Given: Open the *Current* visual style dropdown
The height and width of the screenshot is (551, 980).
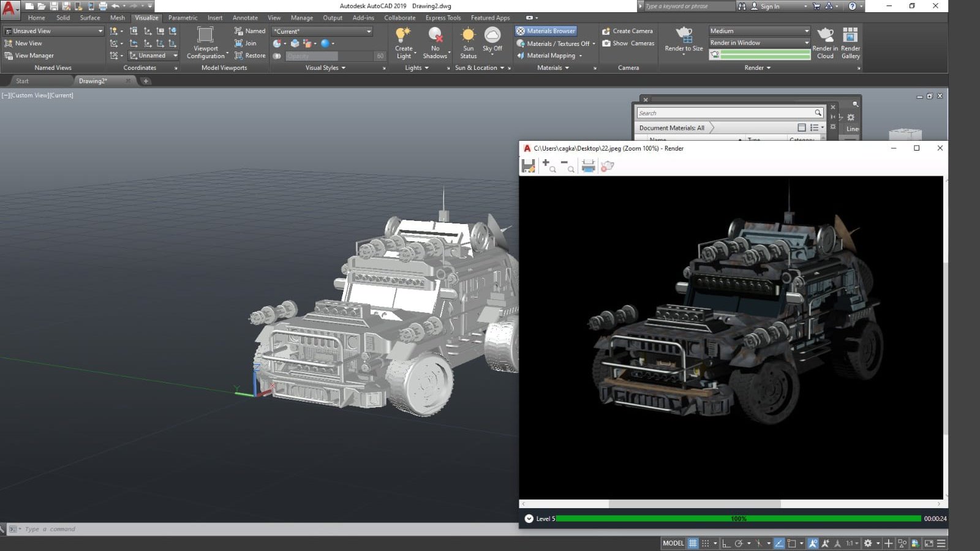Looking at the screenshot, I should pyautogui.click(x=369, y=31).
